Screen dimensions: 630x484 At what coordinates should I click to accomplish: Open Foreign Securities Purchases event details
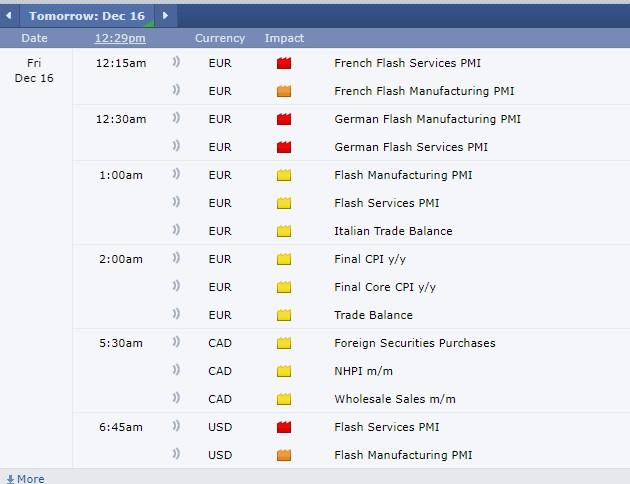click(x=414, y=343)
